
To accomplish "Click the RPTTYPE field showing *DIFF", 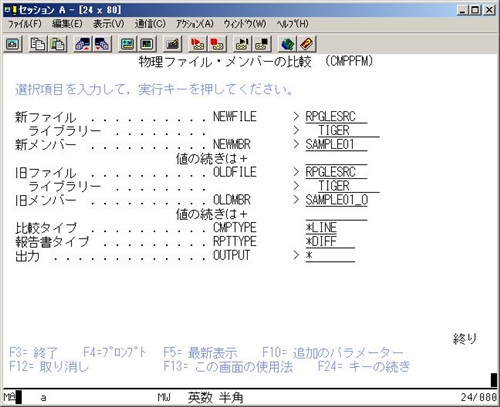I will coord(330,241).
